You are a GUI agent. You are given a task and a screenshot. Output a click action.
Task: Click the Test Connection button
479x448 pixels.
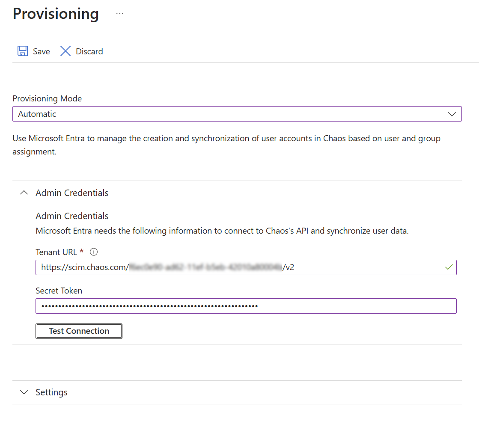pyautogui.click(x=79, y=331)
